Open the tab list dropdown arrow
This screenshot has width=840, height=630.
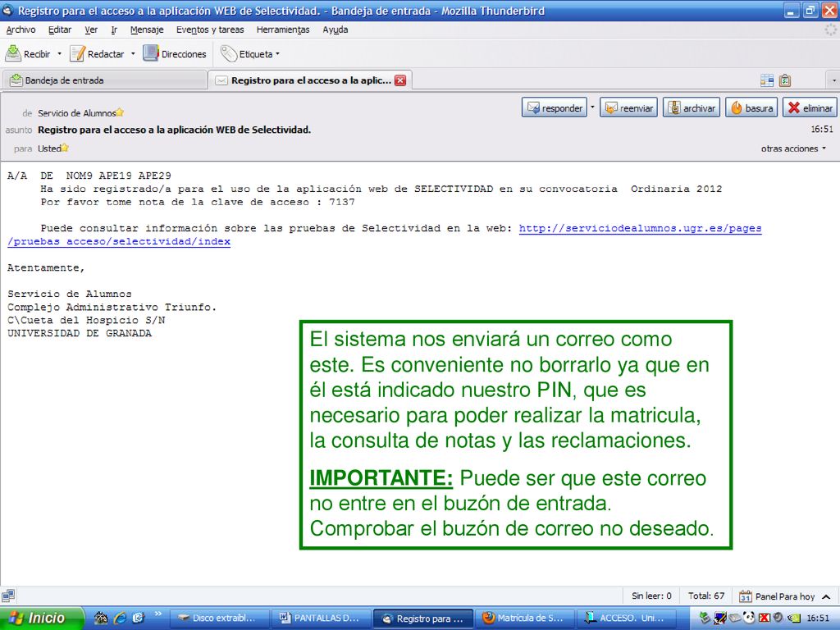[833, 81]
